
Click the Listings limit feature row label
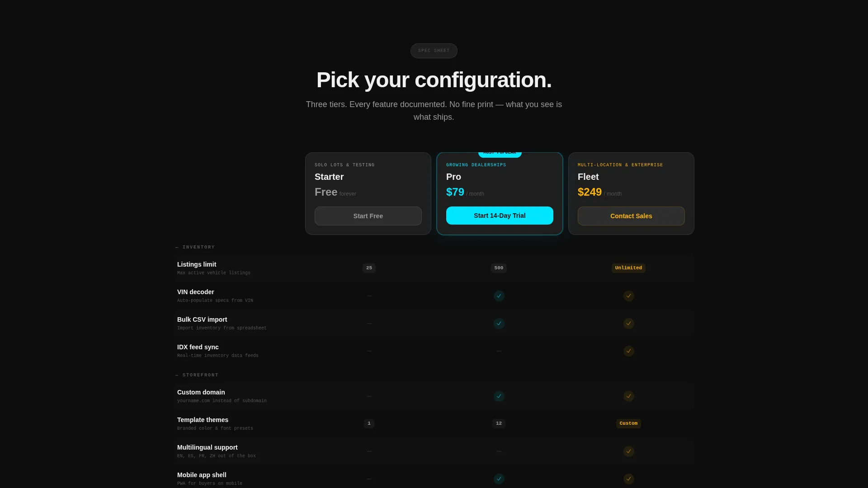click(197, 264)
